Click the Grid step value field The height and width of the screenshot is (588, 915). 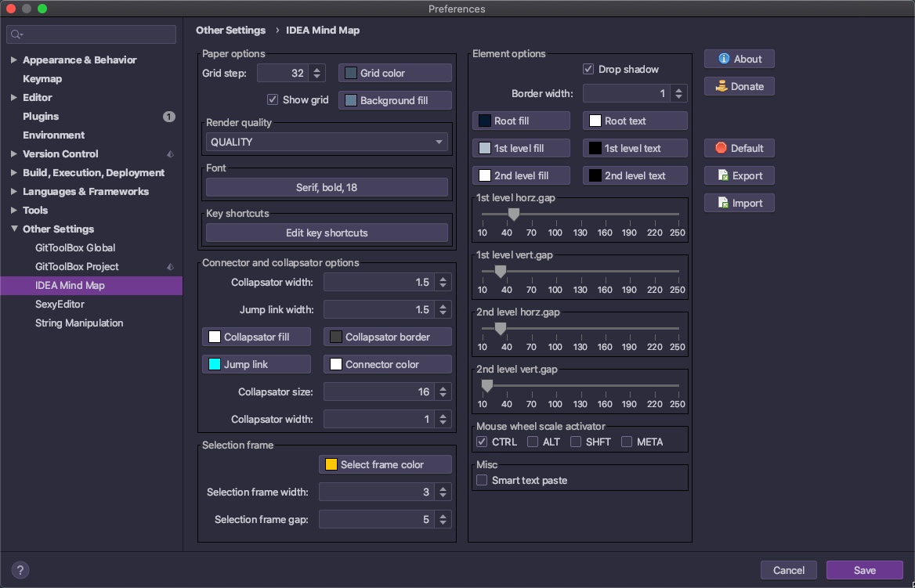point(283,73)
